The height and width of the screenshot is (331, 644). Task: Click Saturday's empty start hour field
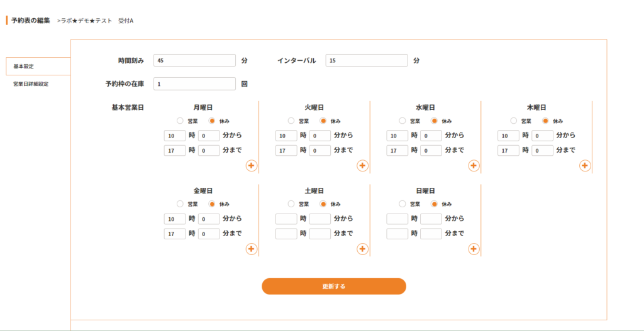286,219
